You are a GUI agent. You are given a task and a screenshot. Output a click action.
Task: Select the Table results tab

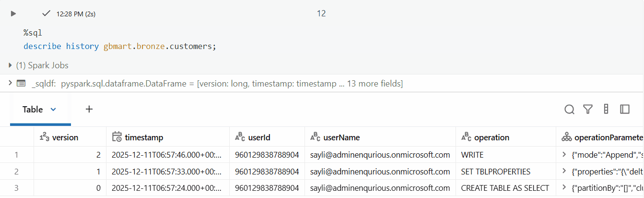click(33, 110)
